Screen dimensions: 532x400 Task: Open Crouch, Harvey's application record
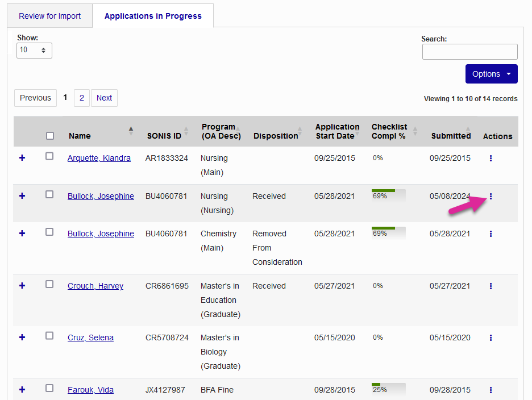coord(95,286)
